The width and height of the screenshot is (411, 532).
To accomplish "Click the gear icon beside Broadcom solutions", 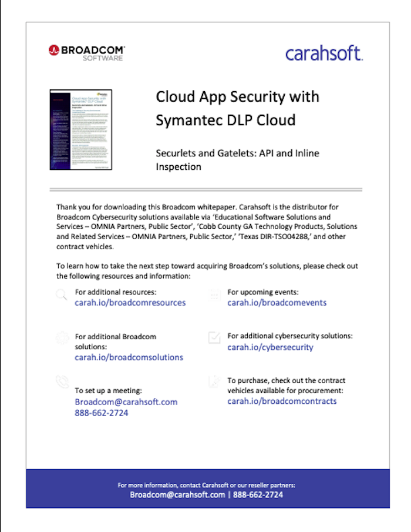I will [62, 338].
